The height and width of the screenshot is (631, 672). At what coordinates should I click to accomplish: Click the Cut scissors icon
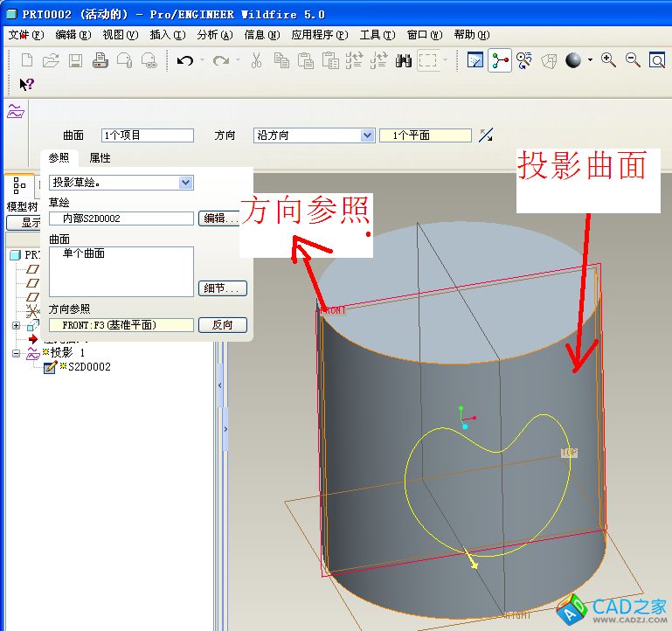(x=256, y=60)
